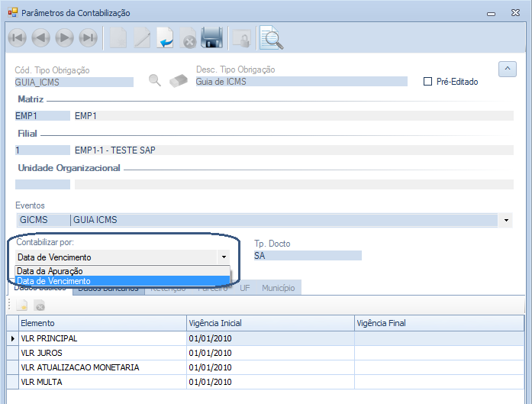Viewport: 532px width, 404px height.
Task: Go to the previous record
Action: (41, 38)
